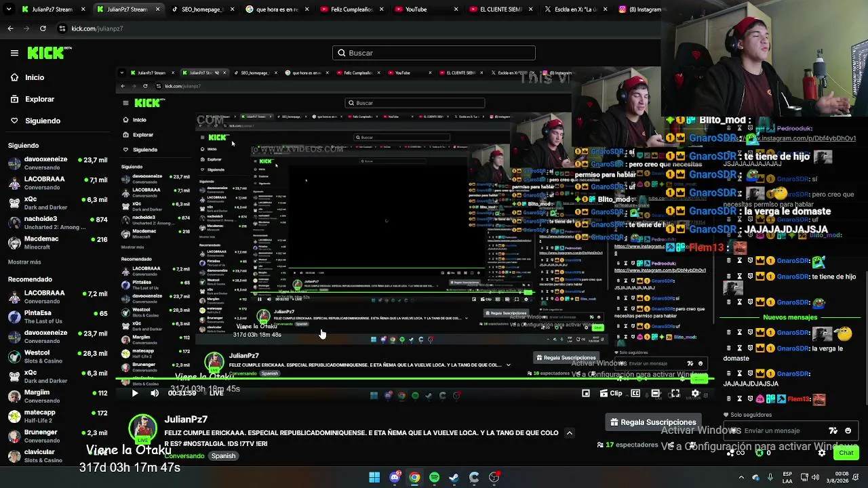Jump to Nuevos mensajes in chat
The width and height of the screenshot is (868, 488).
tap(790, 317)
